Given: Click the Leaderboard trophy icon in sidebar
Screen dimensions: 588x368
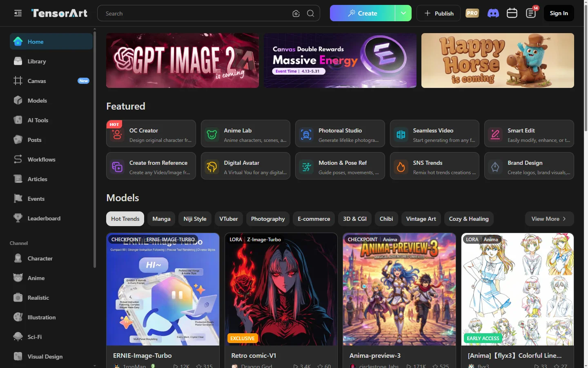Looking at the screenshot, I should (x=18, y=218).
